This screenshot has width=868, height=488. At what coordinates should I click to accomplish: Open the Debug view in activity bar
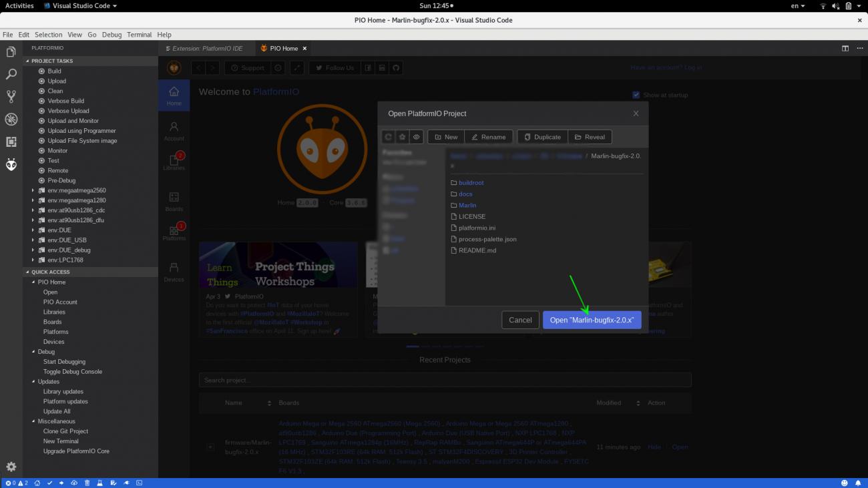11,119
